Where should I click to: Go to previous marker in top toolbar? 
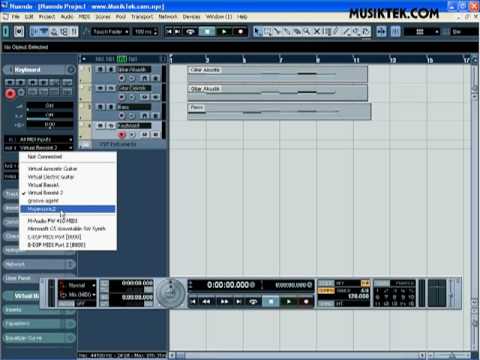click(x=169, y=32)
